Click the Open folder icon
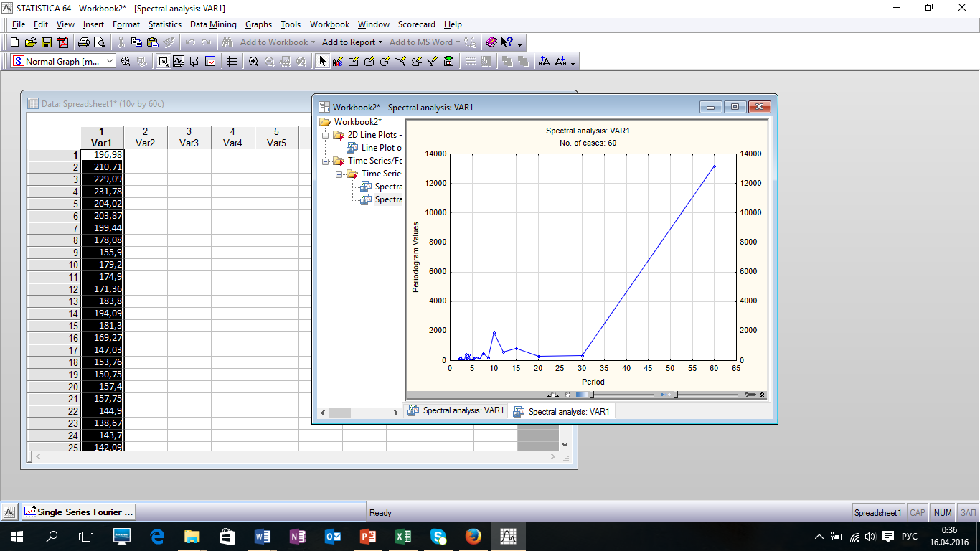Image resolution: width=980 pixels, height=551 pixels. point(30,42)
